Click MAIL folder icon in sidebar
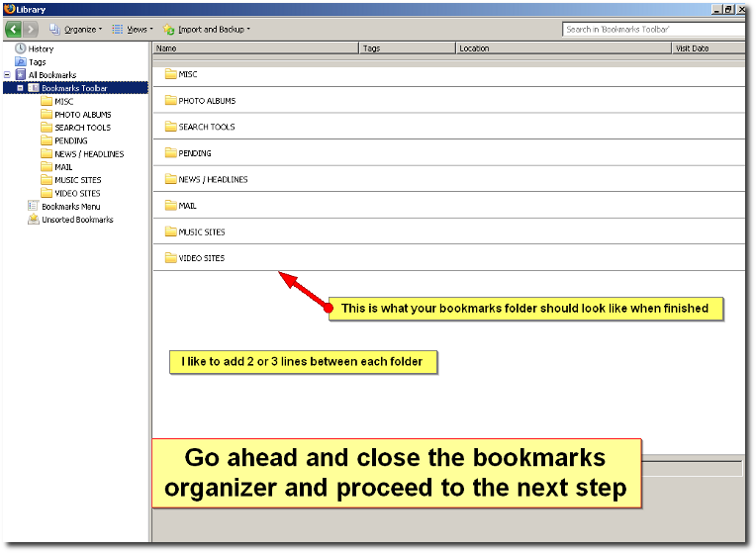 (x=47, y=166)
